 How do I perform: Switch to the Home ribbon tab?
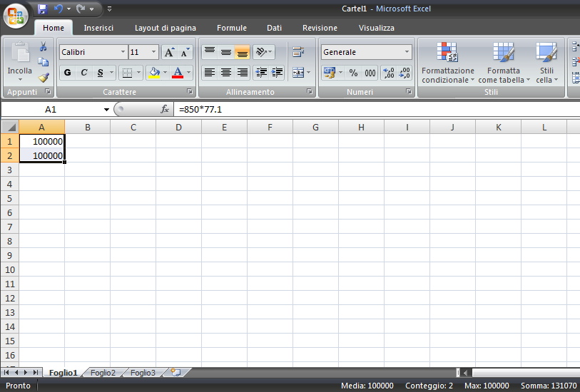(54, 28)
